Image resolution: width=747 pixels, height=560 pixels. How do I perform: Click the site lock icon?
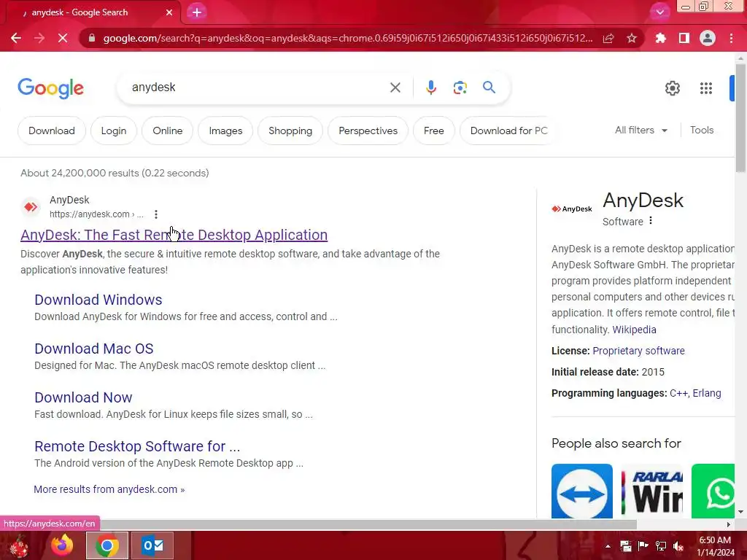[x=92, y=38]
